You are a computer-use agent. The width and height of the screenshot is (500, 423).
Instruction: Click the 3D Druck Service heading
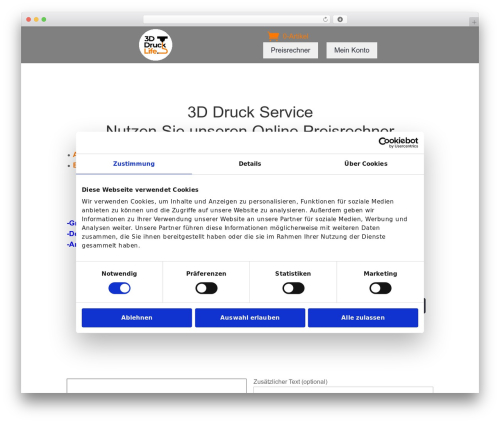(x=250, y=112)
